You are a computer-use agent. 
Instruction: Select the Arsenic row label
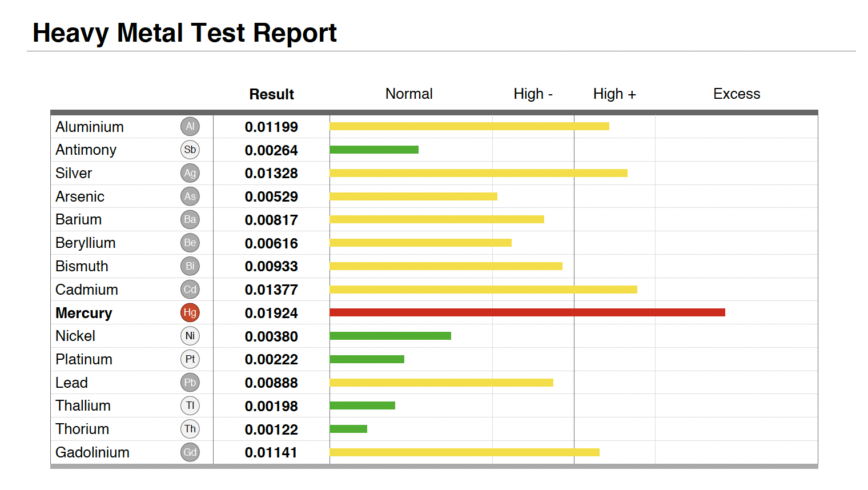80,196
